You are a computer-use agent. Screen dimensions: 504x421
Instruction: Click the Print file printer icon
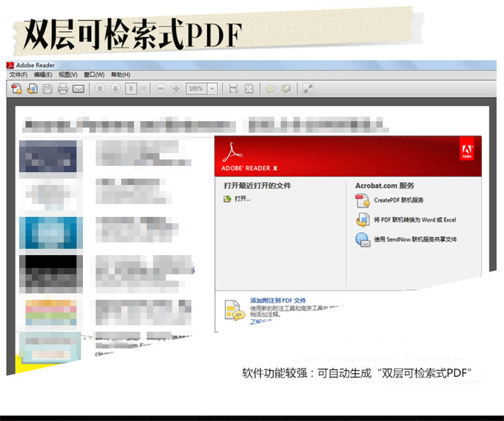click(63, 89)
